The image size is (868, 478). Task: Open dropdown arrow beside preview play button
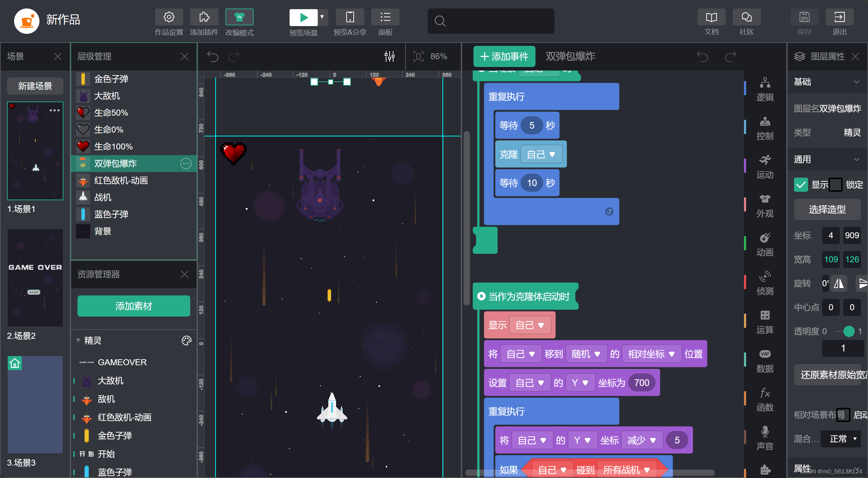tap(322, 17)
